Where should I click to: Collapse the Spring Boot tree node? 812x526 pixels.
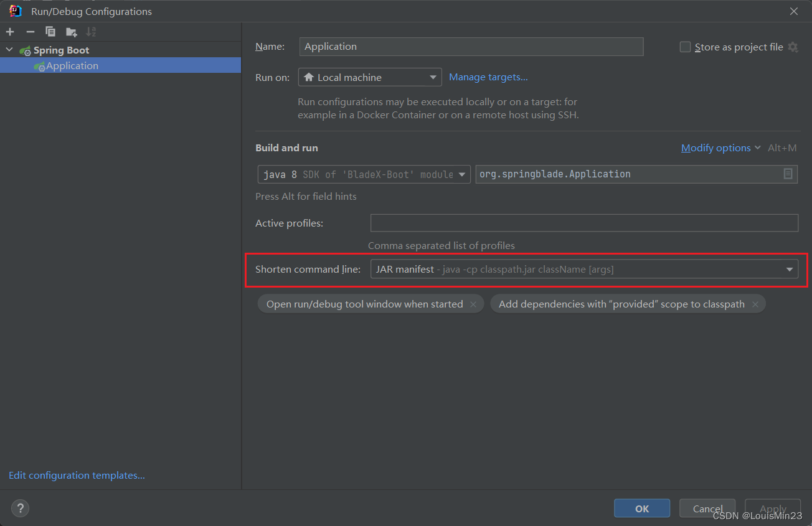click(9, 50)
